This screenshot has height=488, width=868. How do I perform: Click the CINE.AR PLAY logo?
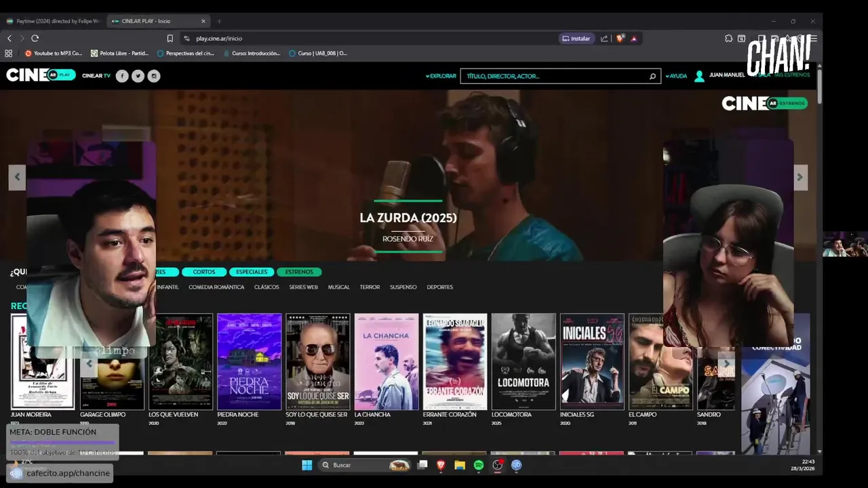tap(41, 75)
